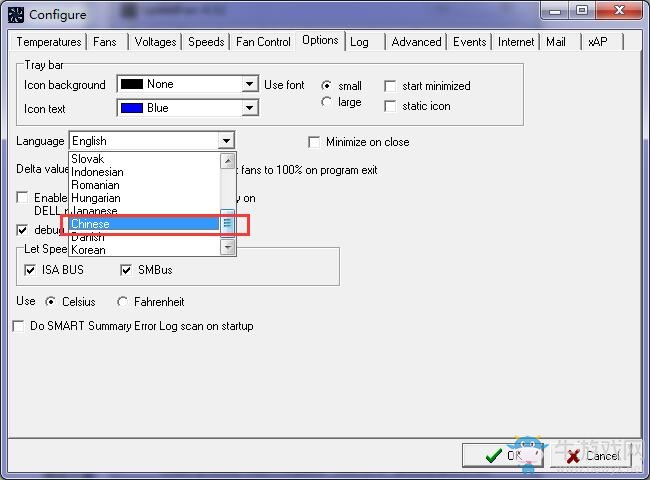Select small font radio button

pyautogui.click(x=326, y=85)
